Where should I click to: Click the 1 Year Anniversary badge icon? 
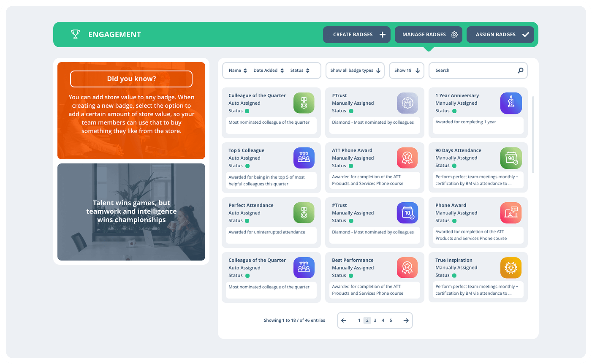(511, 103)
